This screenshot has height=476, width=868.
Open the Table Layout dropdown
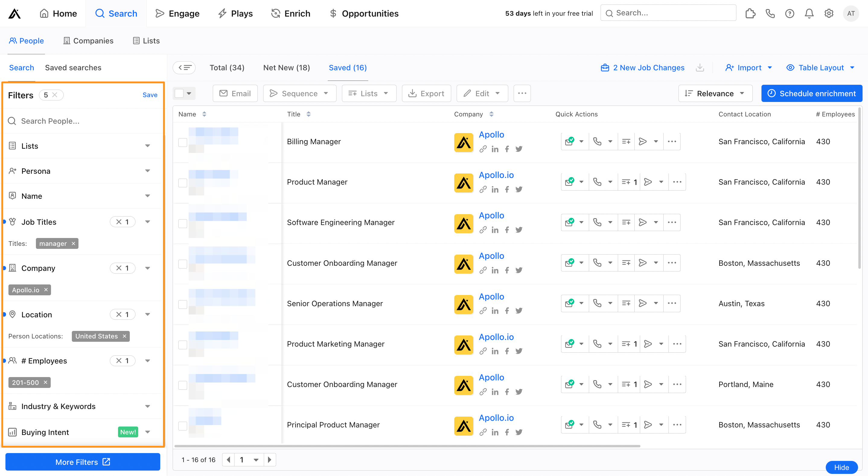tap(820, 68)
